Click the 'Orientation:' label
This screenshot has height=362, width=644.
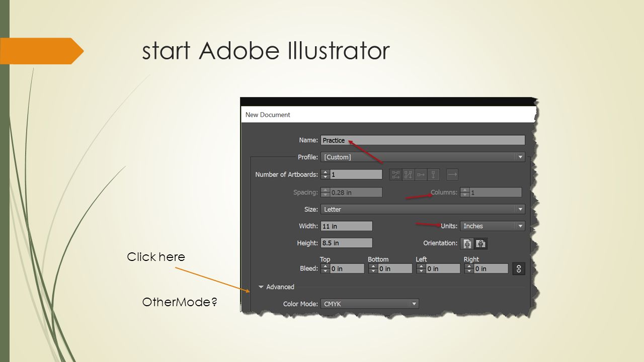coord(441,243)
